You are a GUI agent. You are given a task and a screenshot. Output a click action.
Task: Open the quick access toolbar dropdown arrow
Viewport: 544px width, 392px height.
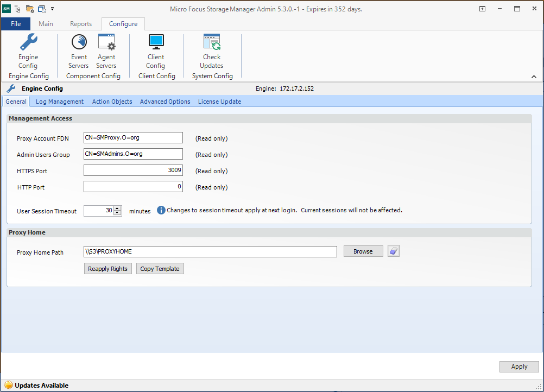[x=52, y=9]
